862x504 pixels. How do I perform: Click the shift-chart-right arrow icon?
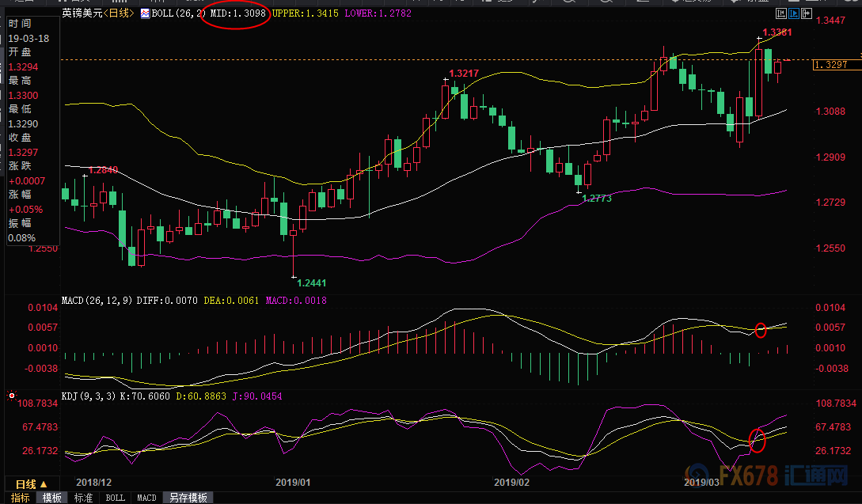pos(807,13)
